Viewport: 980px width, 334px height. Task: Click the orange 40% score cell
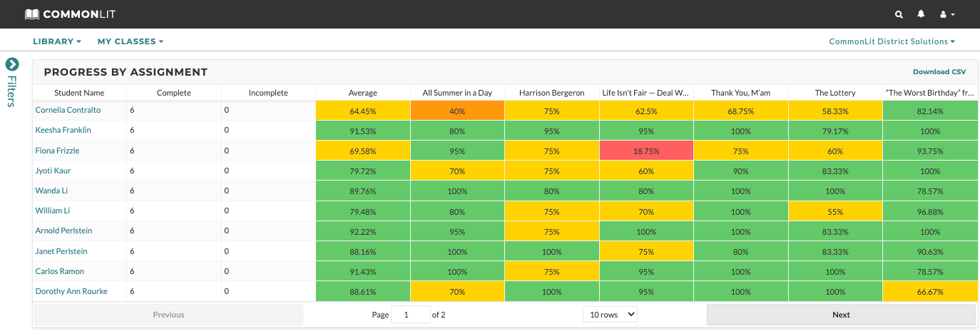[x=457, y=111]
